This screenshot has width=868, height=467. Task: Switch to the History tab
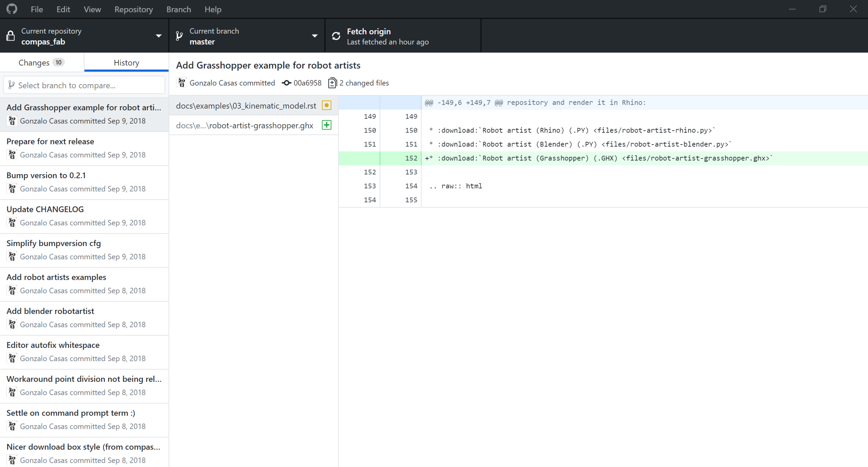126,63
